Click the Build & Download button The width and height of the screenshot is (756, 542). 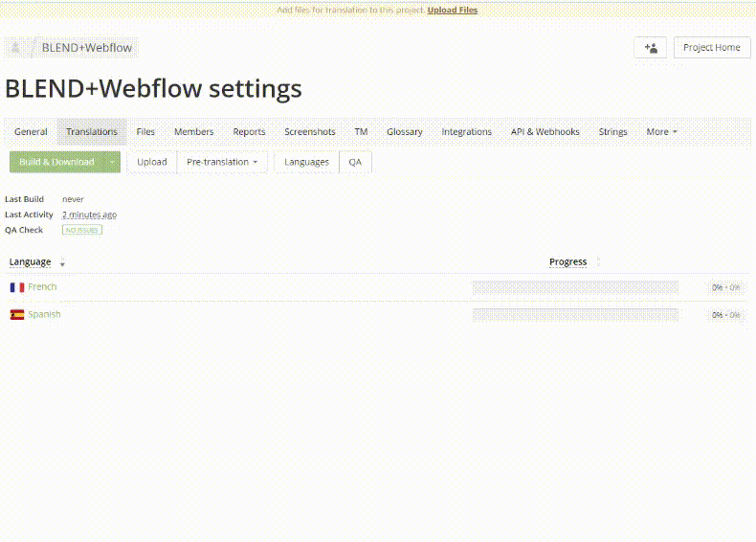point(56,162)
